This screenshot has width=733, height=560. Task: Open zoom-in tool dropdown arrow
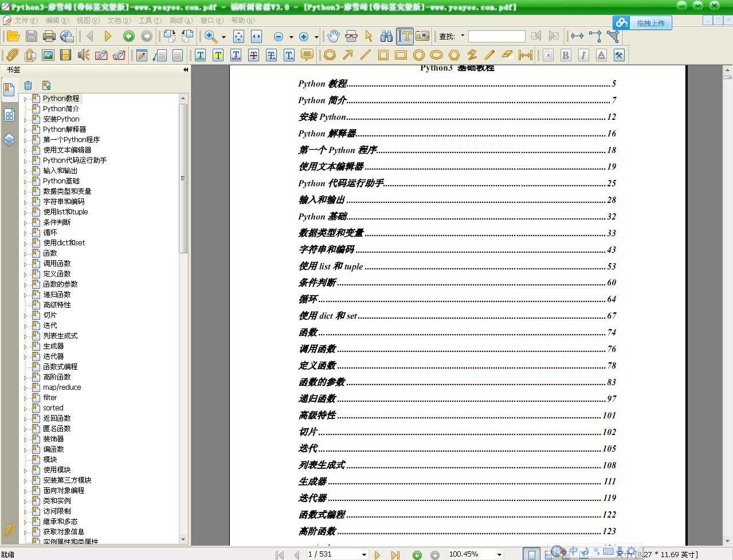click(224, 37)
